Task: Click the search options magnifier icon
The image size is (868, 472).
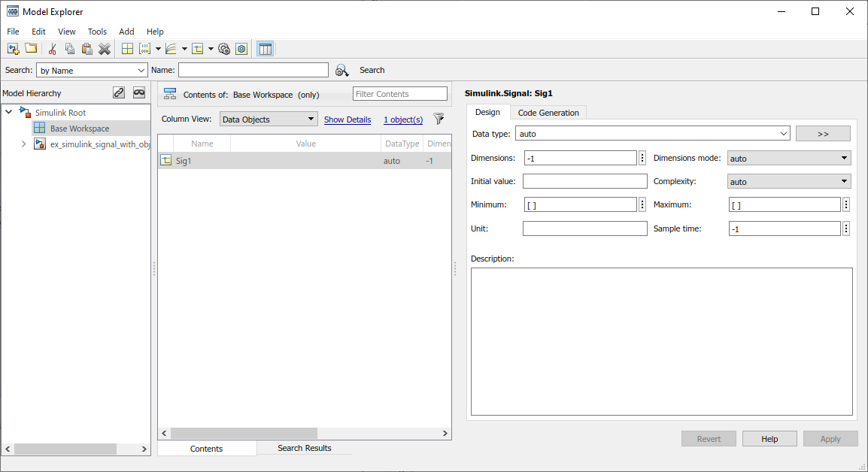Action: [x=342, y=70]
